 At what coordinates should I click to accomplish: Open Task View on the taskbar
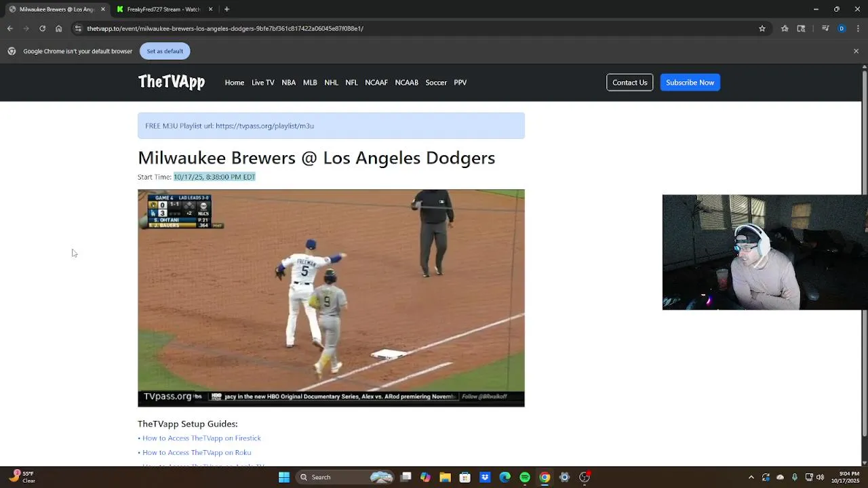click(x=406, y=477)
